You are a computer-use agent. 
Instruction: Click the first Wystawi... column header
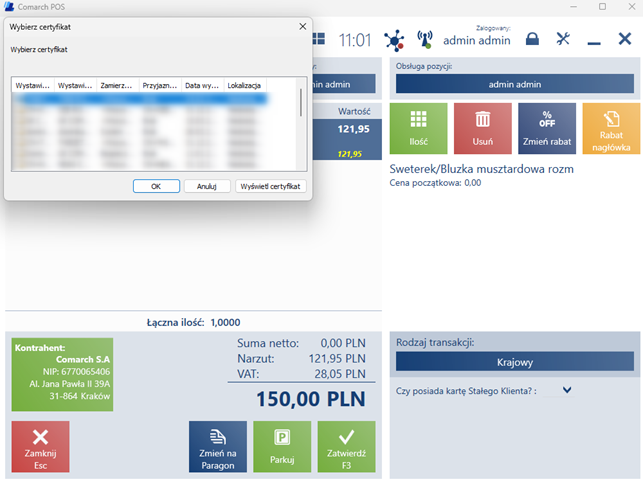click(33, 85)
